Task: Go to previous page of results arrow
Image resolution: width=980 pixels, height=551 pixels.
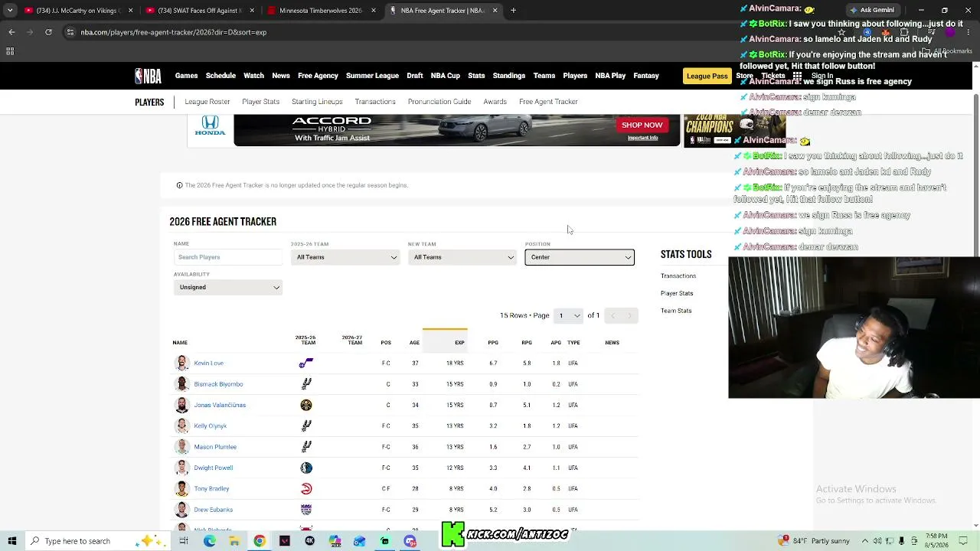Action: 612,315
